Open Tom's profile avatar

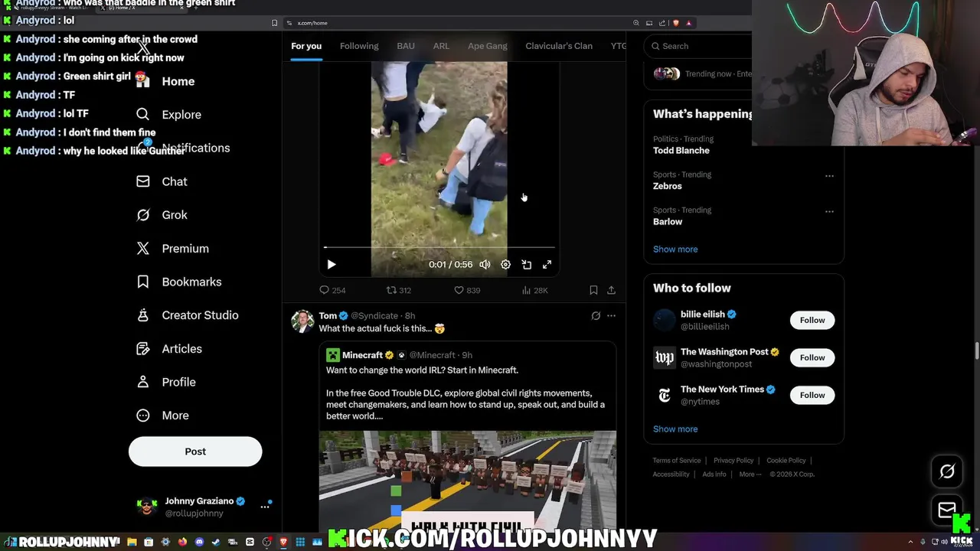point(302,321)
